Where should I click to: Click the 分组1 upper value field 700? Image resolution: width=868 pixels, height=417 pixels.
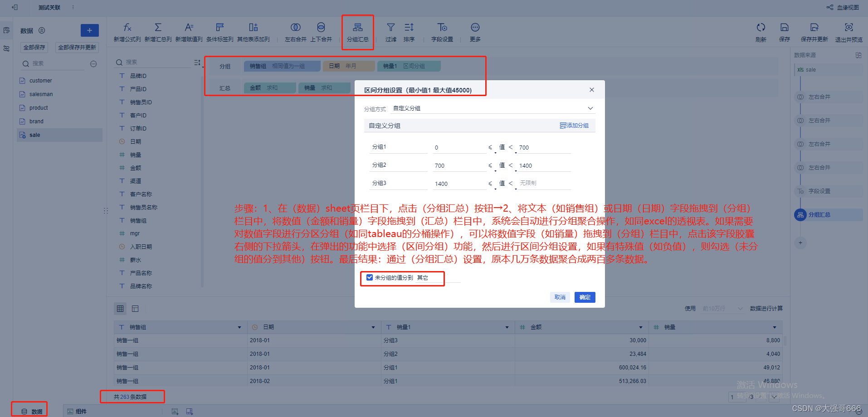(544, 148)
